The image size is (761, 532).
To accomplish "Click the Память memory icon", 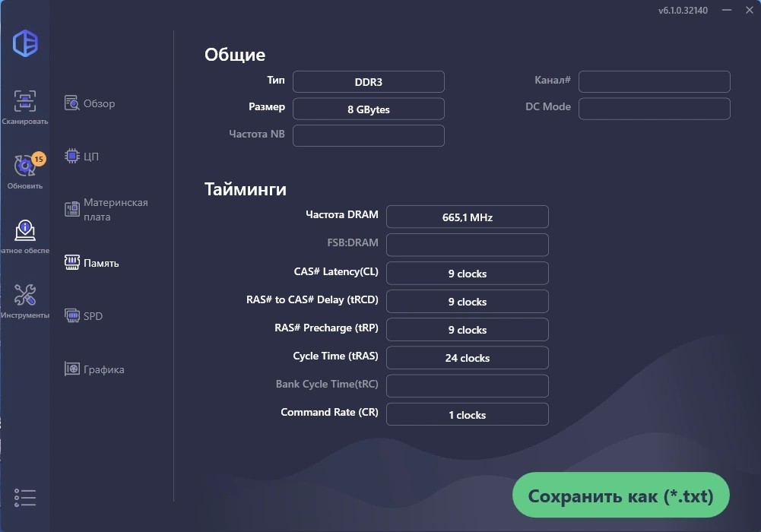I will click(x=71, y=262).
